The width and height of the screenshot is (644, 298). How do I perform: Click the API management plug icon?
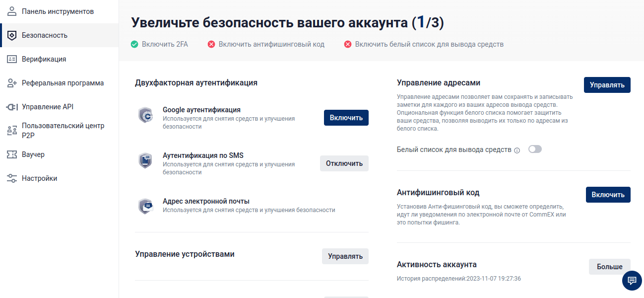pos(12,107)
